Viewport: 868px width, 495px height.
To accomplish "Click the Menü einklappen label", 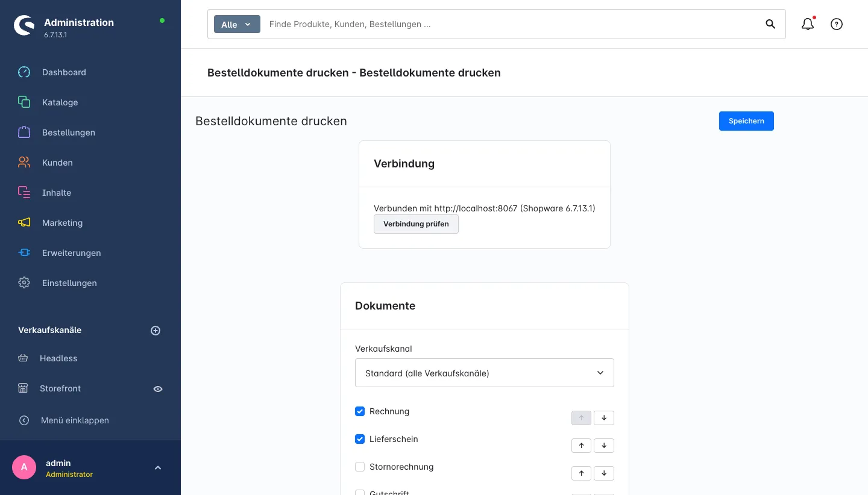I will coord(75,420).
